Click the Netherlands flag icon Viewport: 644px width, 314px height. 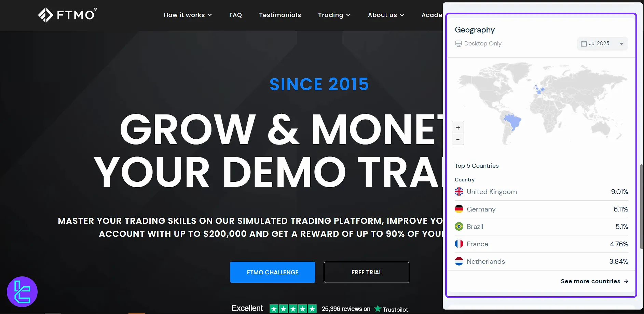pyautogui.click(x=459, y=261)
